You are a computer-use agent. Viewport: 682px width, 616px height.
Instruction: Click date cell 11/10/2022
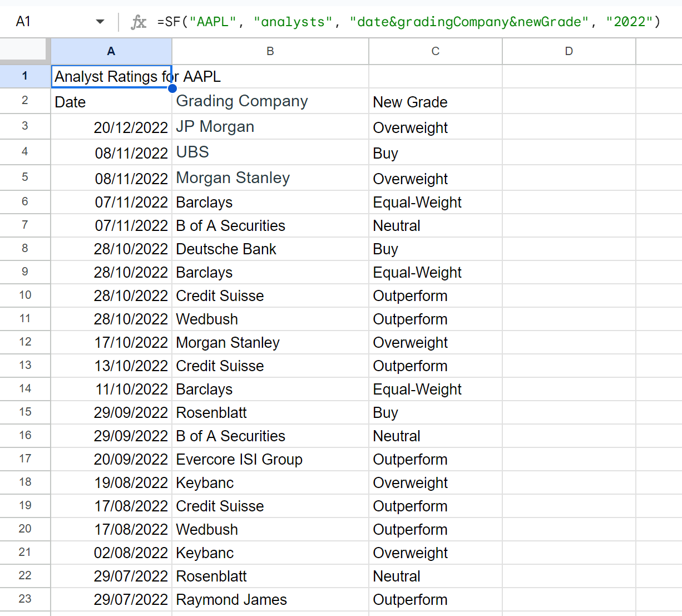click(111, 389)
